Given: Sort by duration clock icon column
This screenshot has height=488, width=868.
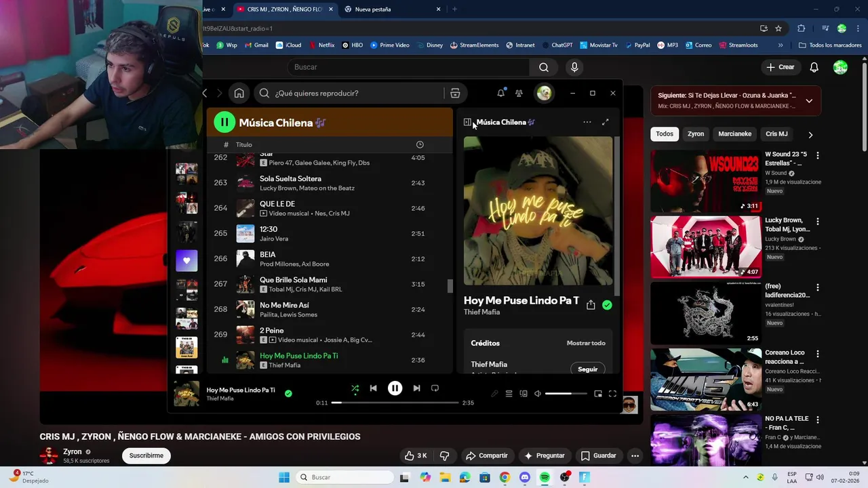Looking at the screenshot, I should [x=420, y=144].
